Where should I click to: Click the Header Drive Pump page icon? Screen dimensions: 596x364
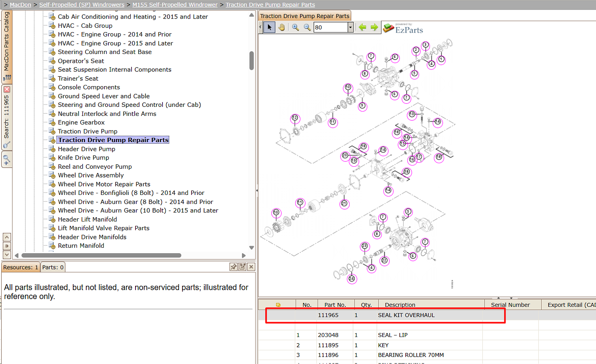point(52,149)
